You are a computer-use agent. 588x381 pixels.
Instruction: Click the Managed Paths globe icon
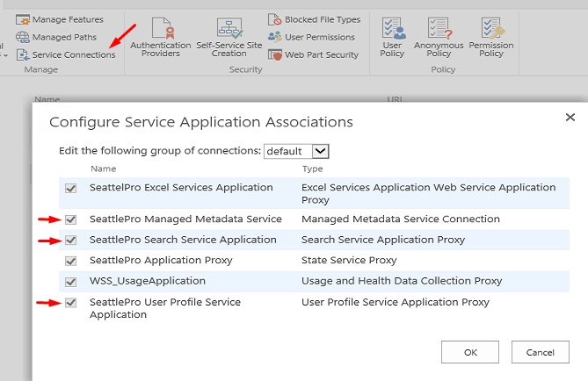tap(23, 37)
